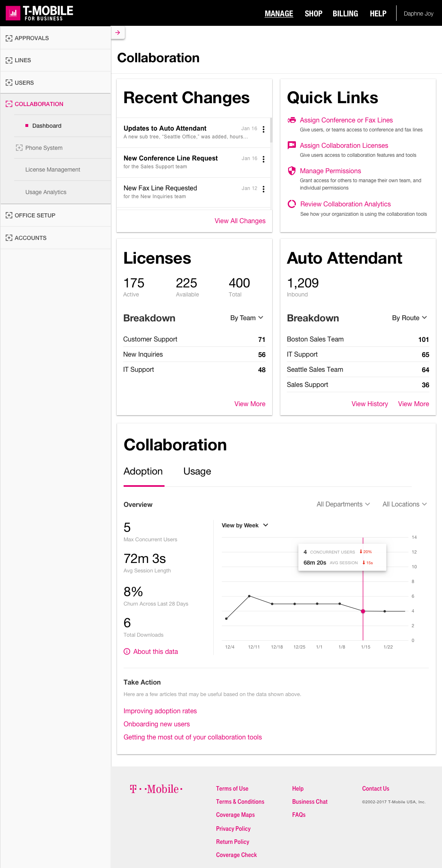442x868 pixels.
Task: Expand the Users sidebar icon
Action: (x=9, y=83)
